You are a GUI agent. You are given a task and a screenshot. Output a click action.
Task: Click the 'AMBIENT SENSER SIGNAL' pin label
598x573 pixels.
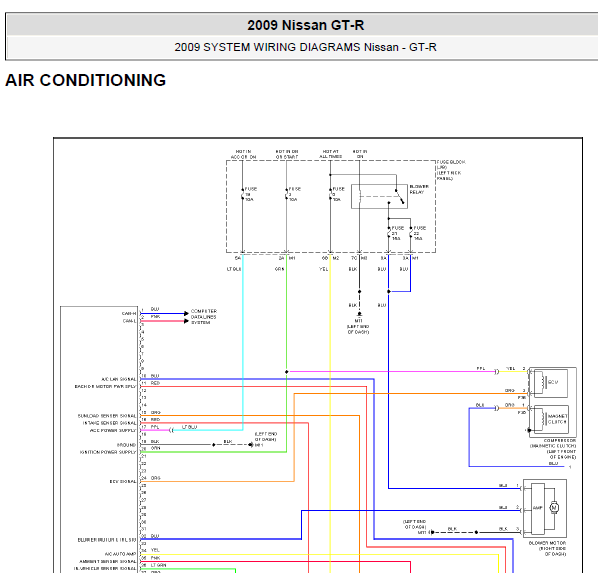tap(108, 562)
